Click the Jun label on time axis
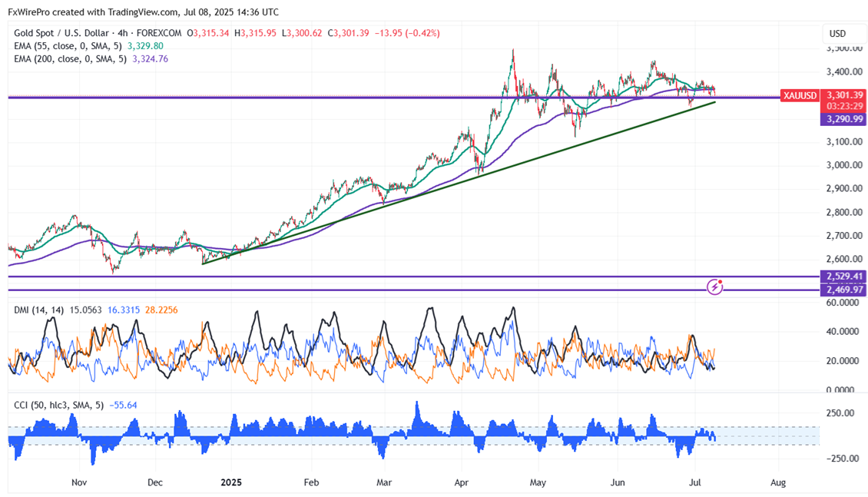 pos(618,482)
